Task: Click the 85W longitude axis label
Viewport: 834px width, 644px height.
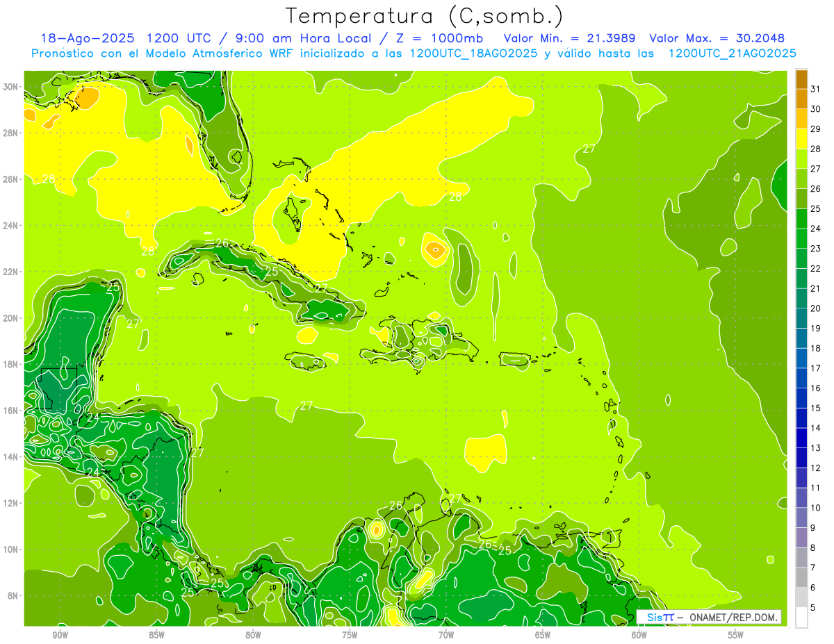Action: (x=156, y=636)
